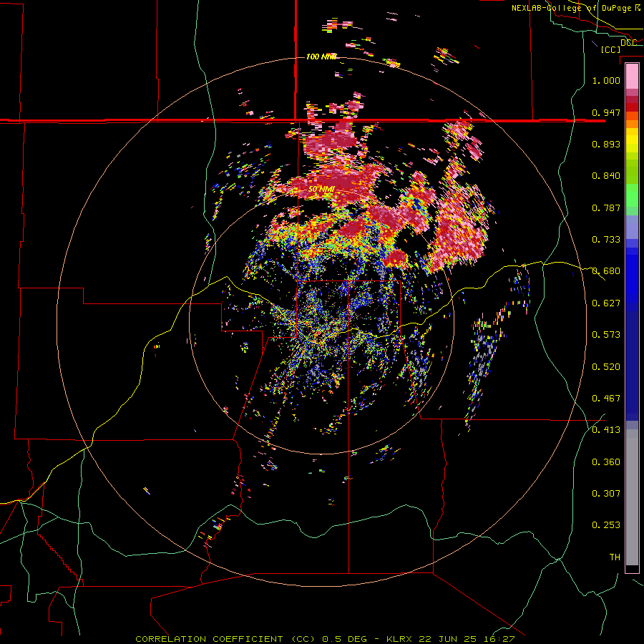Viewport: 644px width, 644px height.
Task: Pick the light pink segment atop the color bar
Action: 632,77
